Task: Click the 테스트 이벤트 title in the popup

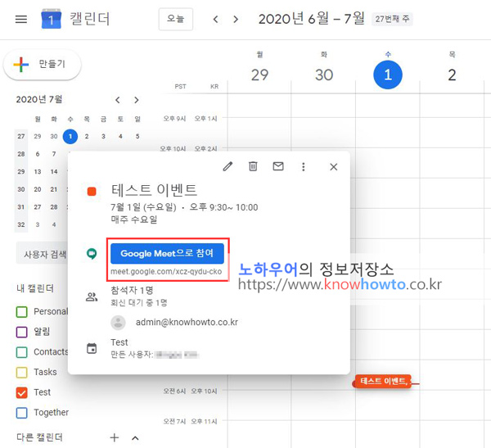Action: (x=154, y=190)
